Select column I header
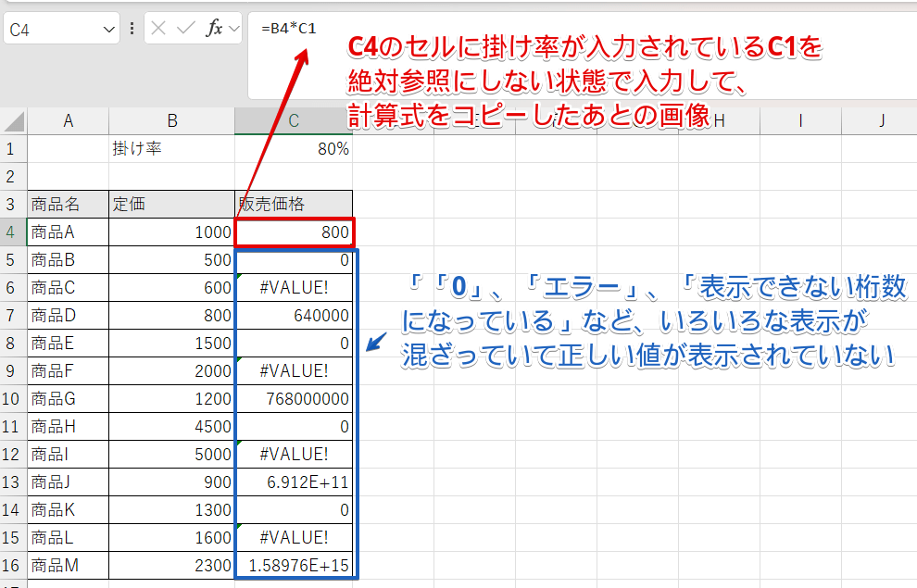The width and height of the screenshot is (917, 588). [800, 121]
